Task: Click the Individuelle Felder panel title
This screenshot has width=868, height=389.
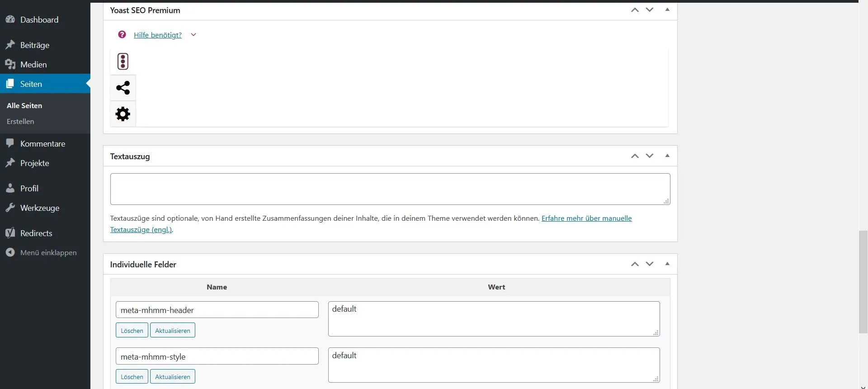Action: [143, 265]
